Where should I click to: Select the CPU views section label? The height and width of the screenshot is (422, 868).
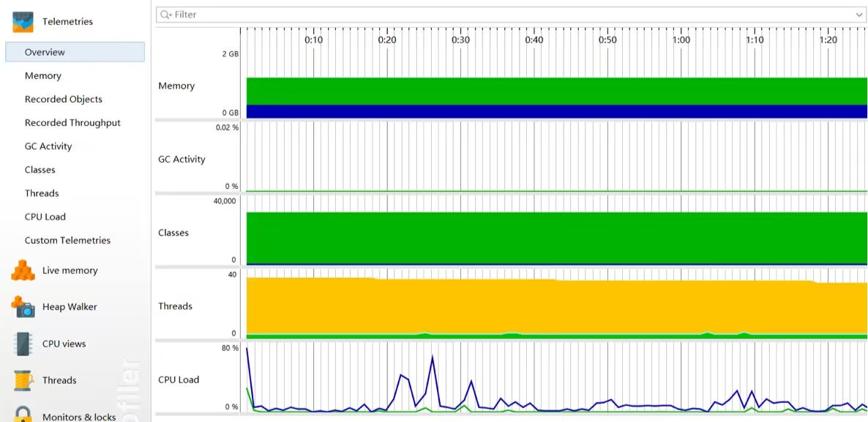[x=64, y=344]
